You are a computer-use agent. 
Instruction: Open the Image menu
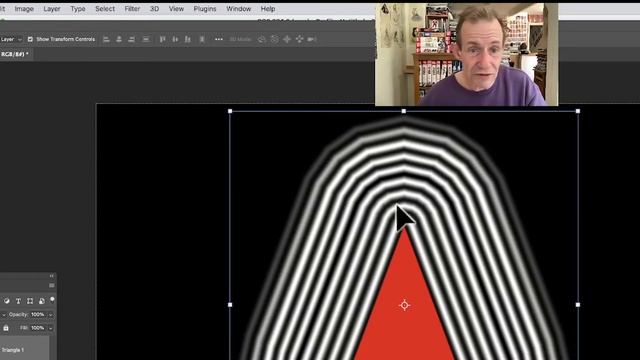[x=24, y=9]
